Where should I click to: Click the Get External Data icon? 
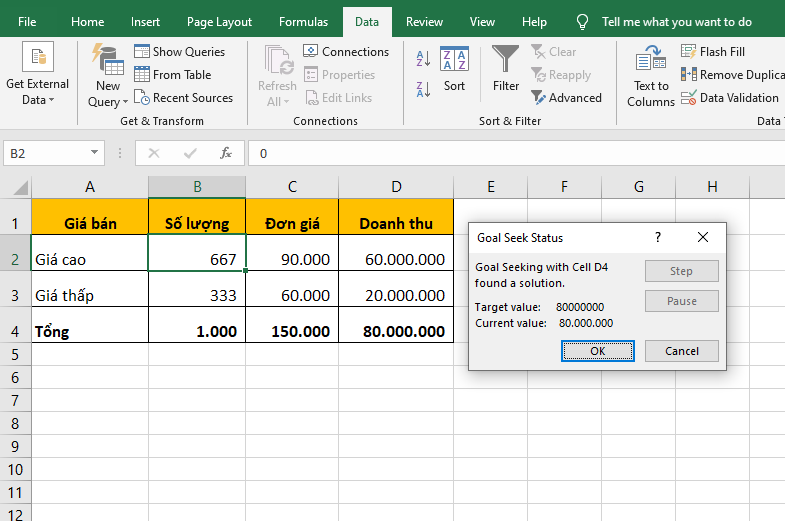(x=38, y=60)
